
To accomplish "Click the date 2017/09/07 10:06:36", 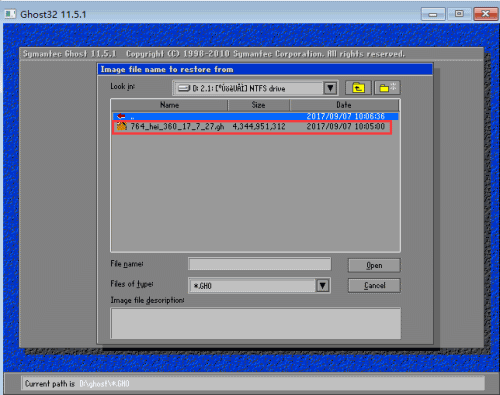I will [346, 116].
